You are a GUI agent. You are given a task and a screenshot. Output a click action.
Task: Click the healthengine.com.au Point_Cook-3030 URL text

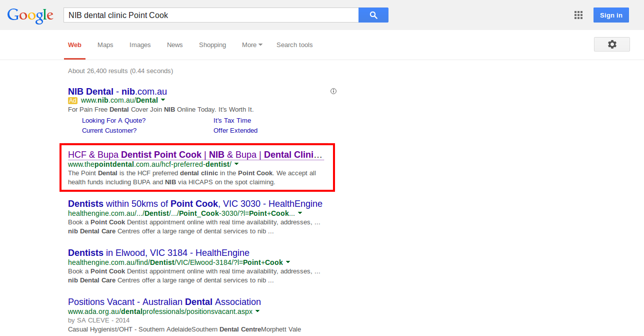(181, 213)
